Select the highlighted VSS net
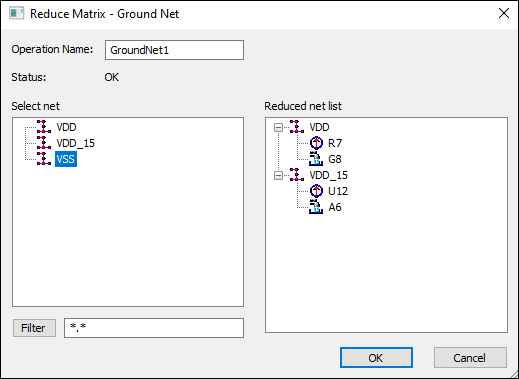This screenshot has height=379, width=519. (66, 159)
